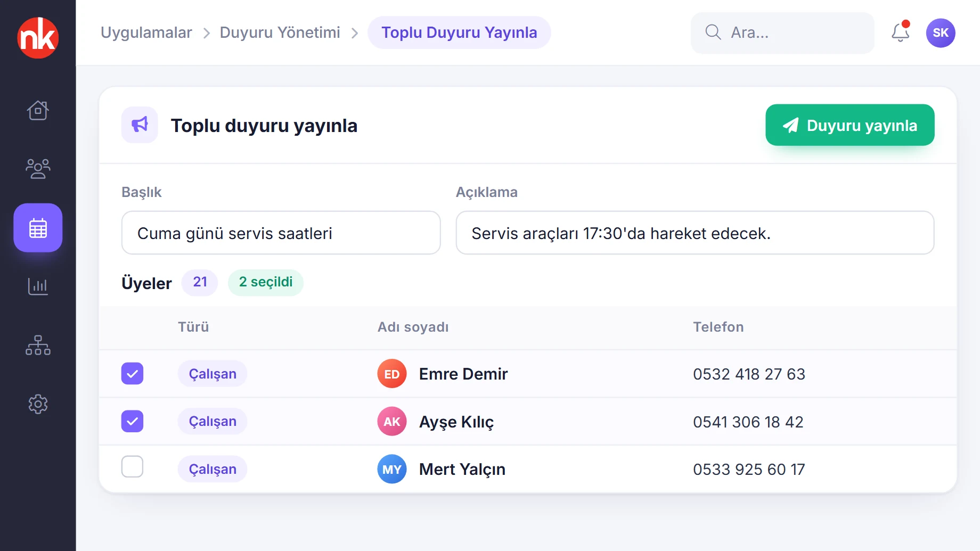Open the SK user avatar
The height and width of the screenshot is (551, 980).
click(941, 33)
